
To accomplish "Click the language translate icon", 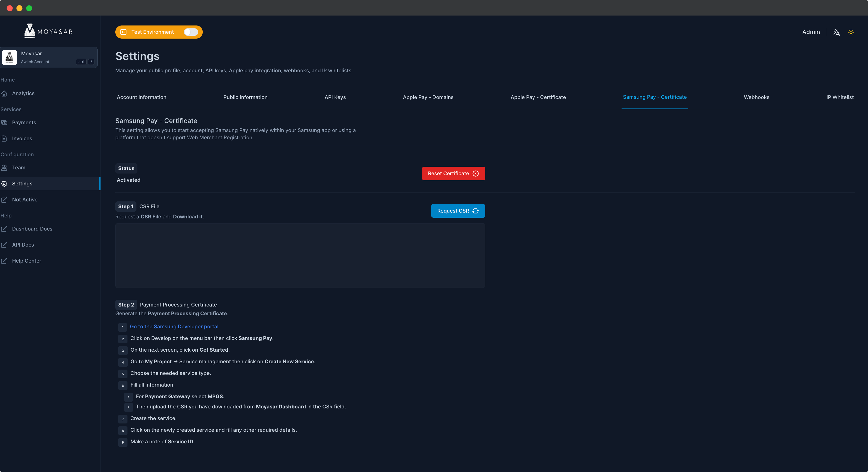I will (x=836, y=32).
